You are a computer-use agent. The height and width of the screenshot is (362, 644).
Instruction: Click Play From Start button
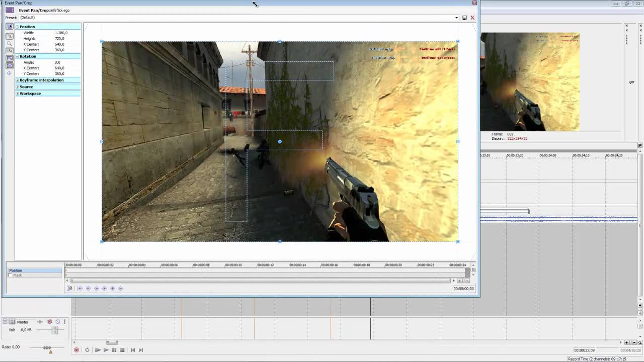tap(98, 350)
